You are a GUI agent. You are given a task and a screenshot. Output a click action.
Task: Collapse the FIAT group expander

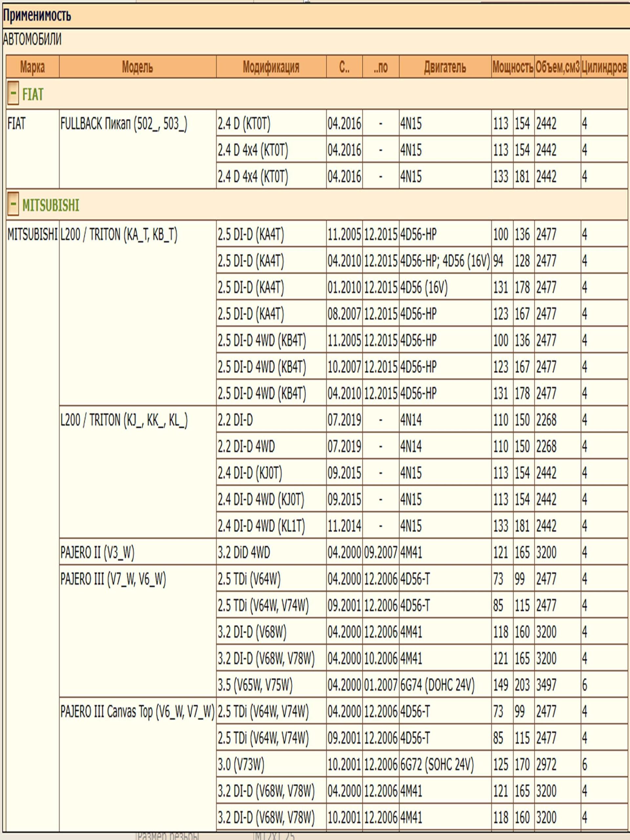click(12, 94)
